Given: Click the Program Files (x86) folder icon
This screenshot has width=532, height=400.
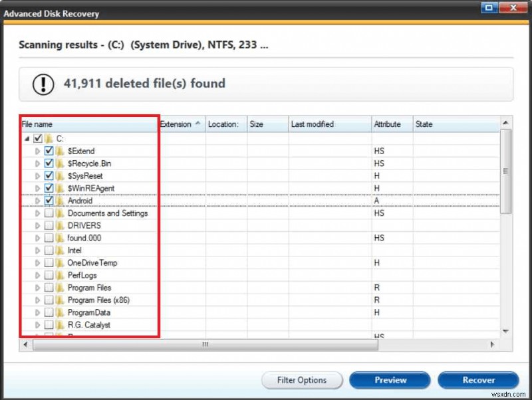Looking at the screenshot, I should (61, 300).
